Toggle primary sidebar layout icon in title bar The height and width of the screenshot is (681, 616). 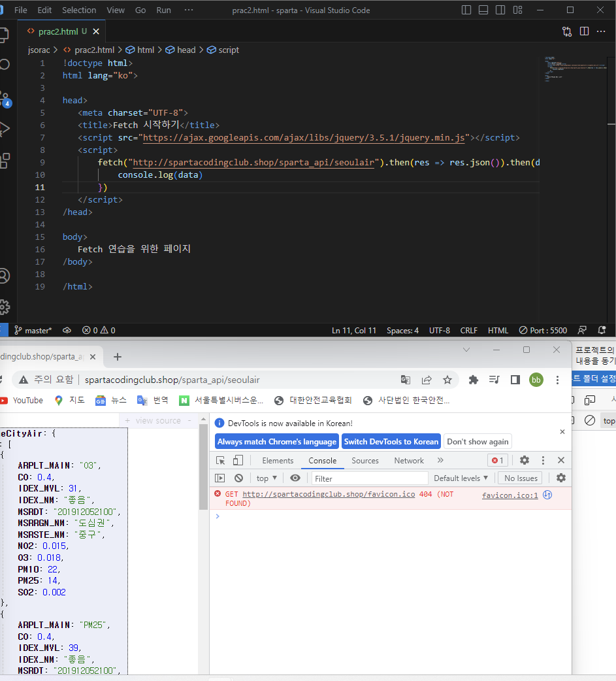point(466,10)
